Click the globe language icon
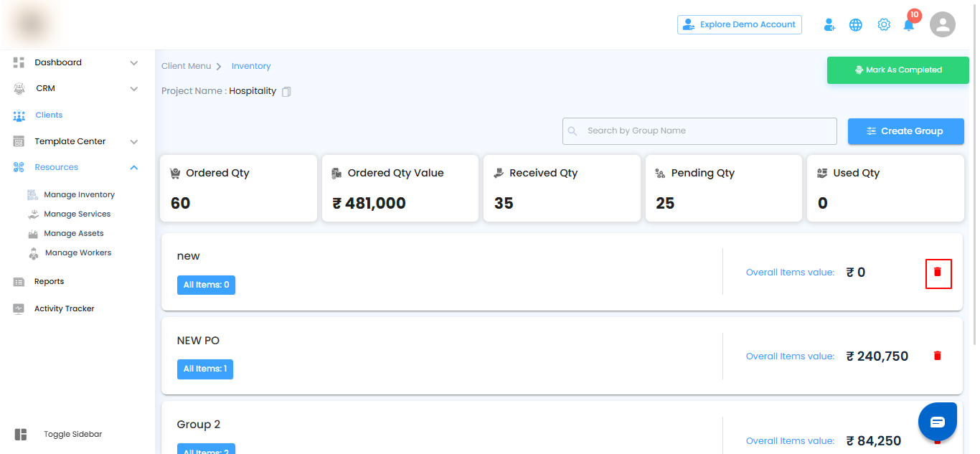This screenshot has height=454, width=980. pyautogui.click(x=855, y=25)
